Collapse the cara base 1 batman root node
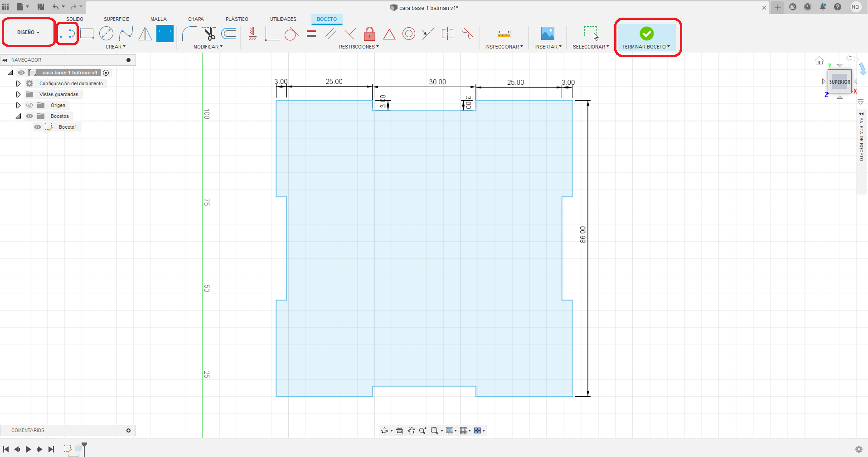This screenshot has height=457, width=868. point(10,73)
